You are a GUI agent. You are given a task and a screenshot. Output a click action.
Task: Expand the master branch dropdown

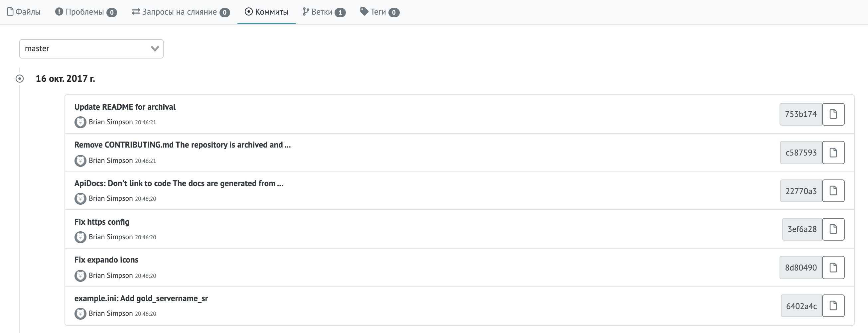(x=91, y=49)
